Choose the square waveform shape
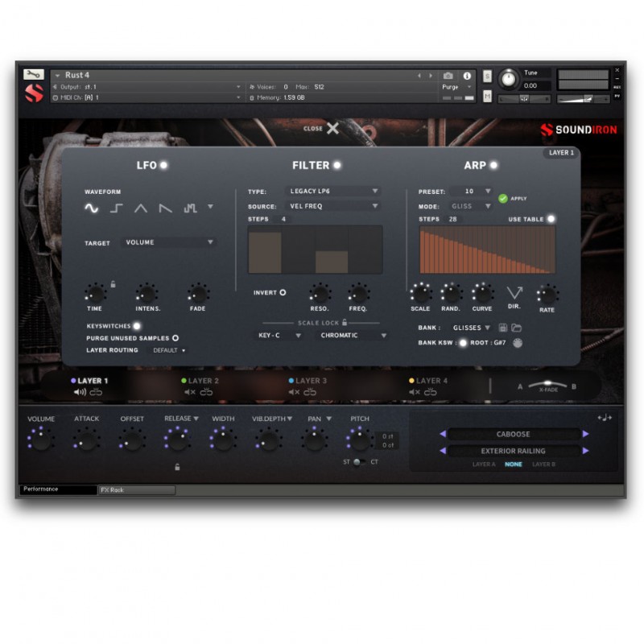Viewport: 644px width, 644px height. (116, 208)
